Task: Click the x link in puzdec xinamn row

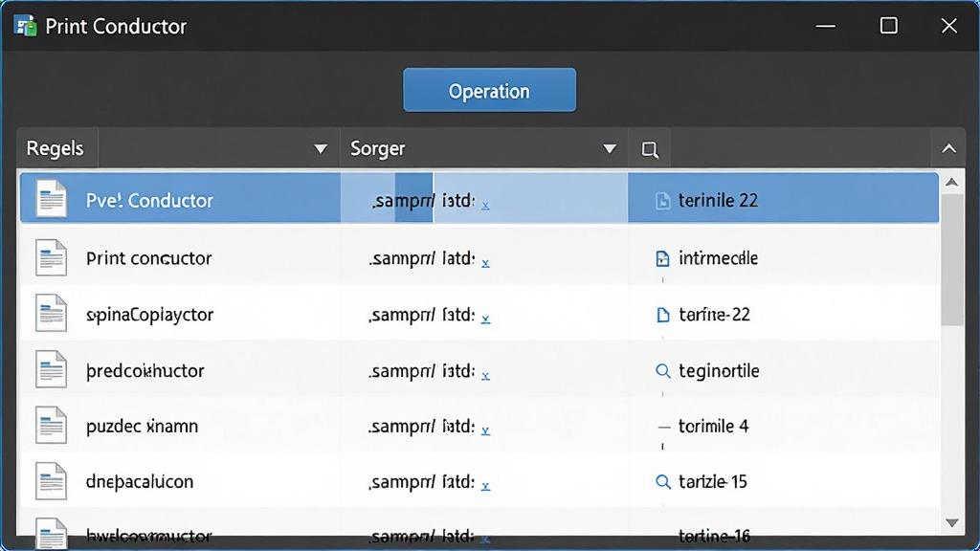Action: [x=485, y=430]
